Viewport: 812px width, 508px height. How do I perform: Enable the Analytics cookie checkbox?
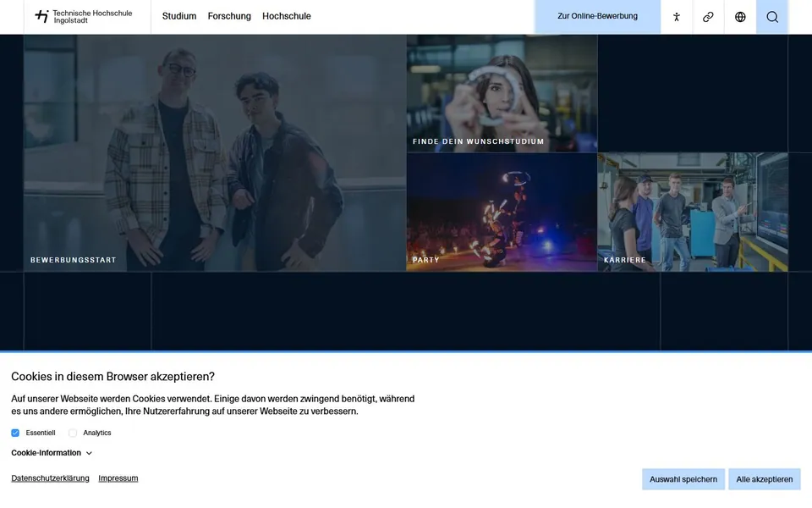[x=73, y=433]
